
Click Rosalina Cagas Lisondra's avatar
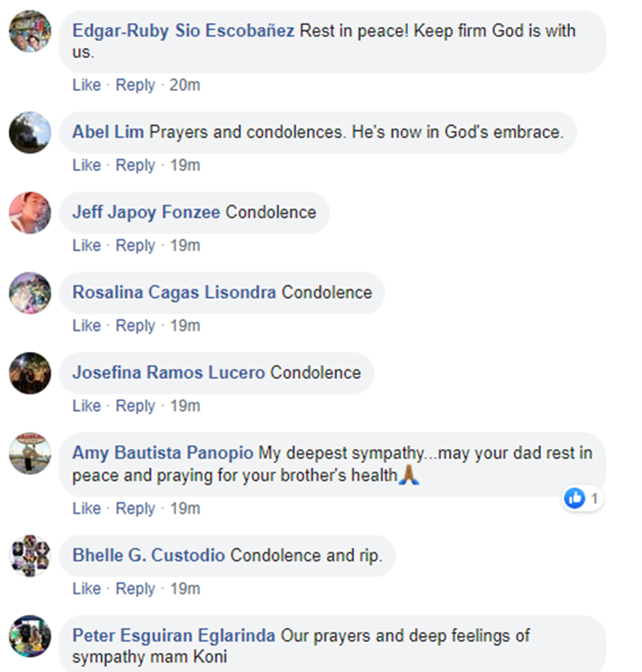coord(30,293)
